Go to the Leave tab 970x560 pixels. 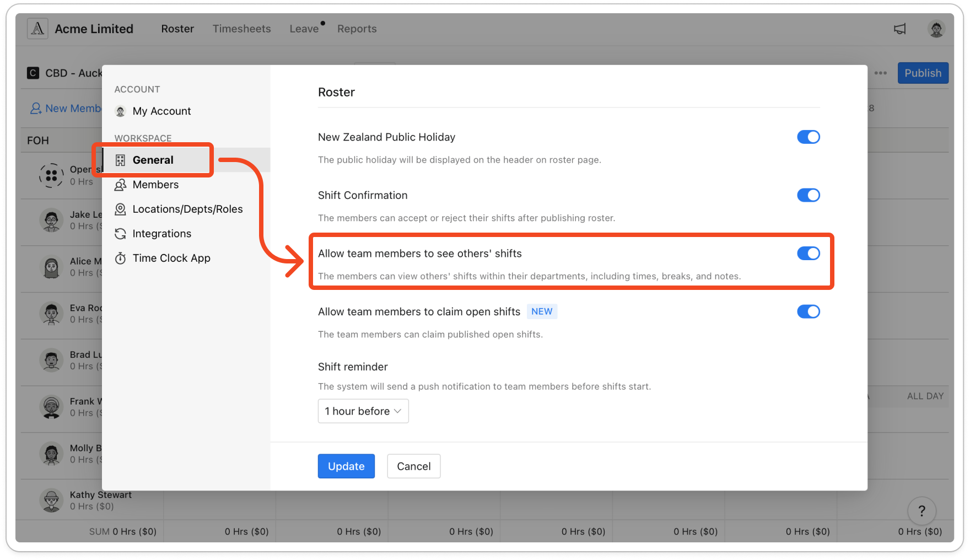pos(304,29)
